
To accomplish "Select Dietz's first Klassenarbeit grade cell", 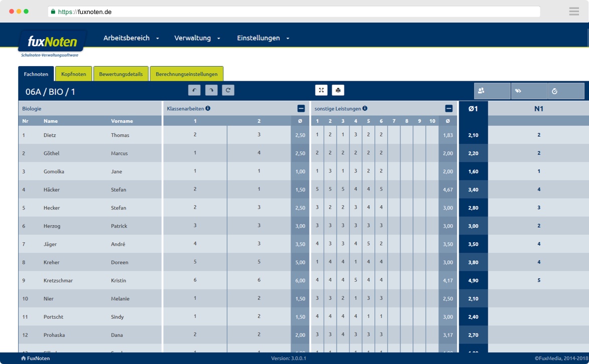I will coord(195,135).
